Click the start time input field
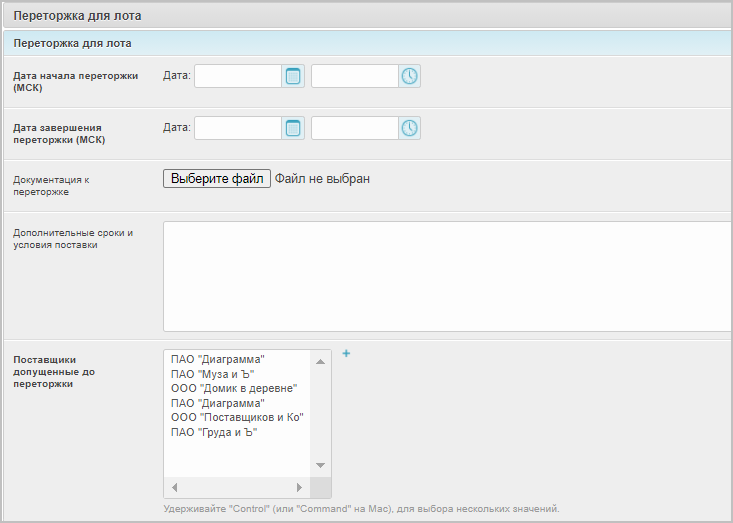 (355, 76)
